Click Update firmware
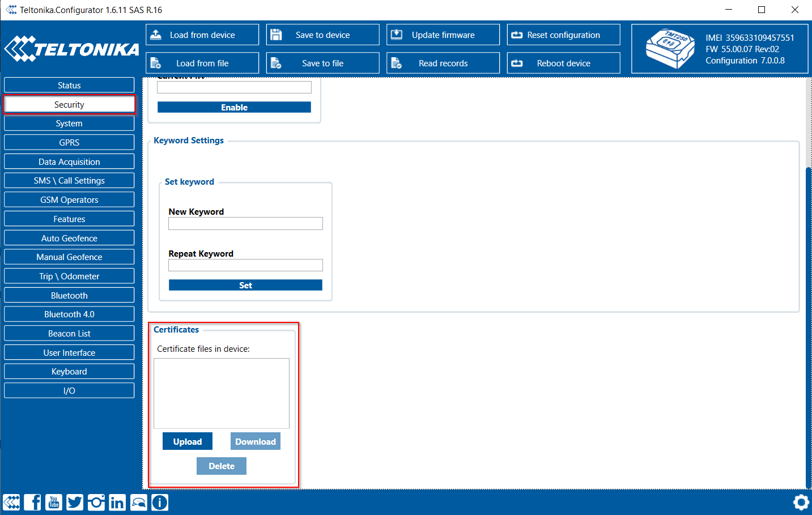Image resolution: width=812 pixels, height=515 pixels. tap(443, 35)
